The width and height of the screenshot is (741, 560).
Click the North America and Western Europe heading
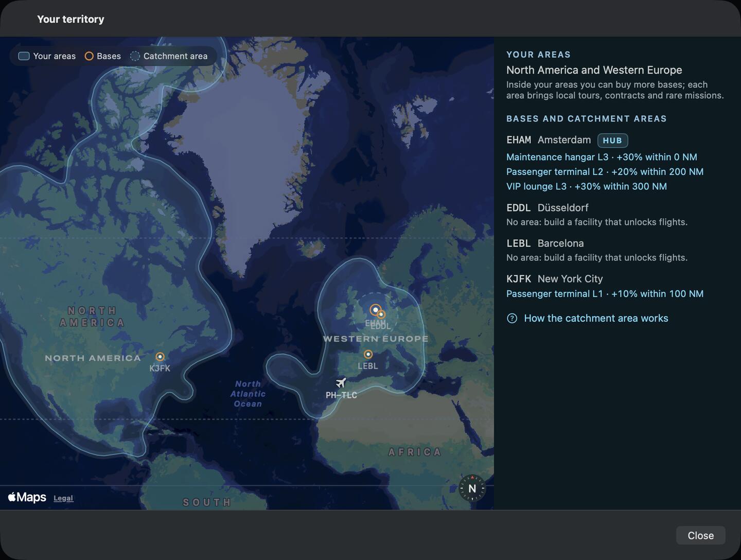point(594,70)
